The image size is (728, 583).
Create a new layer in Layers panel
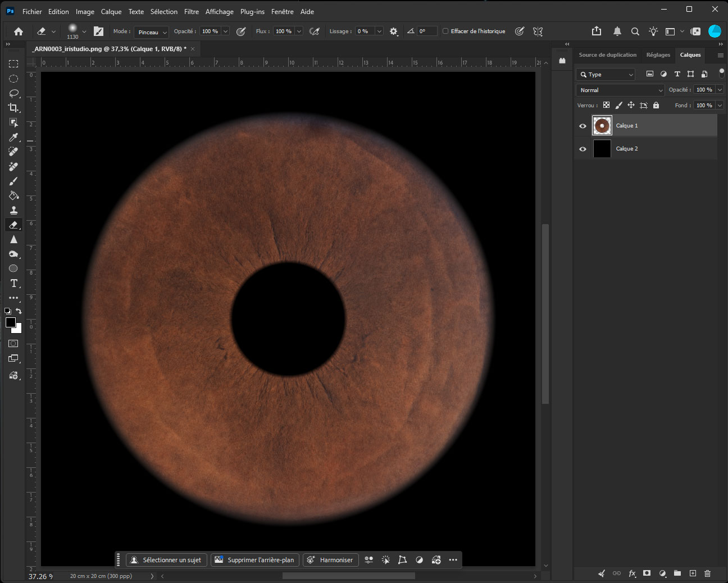click(693, 573)
